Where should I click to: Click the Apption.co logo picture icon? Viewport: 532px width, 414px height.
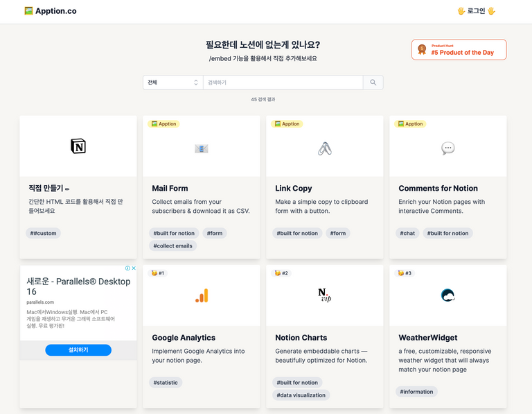coord(28,11)
